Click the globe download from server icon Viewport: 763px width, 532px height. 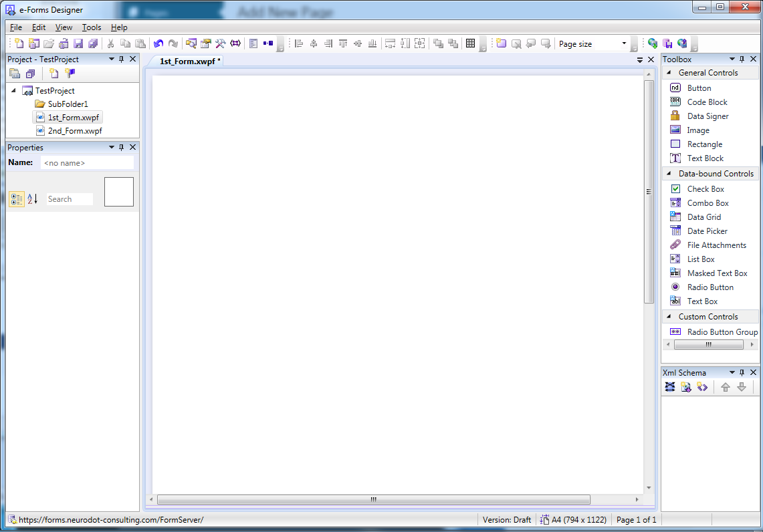(653, 43)
